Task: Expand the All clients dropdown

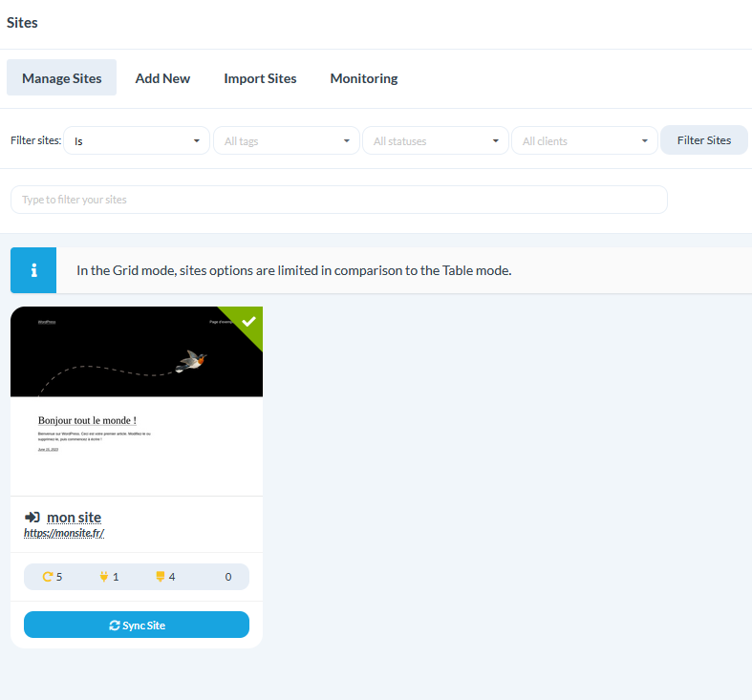Action: [x=584, y=140]
